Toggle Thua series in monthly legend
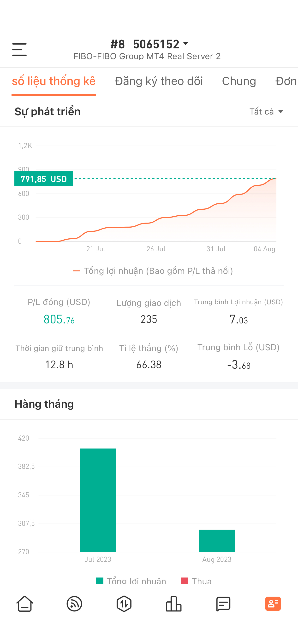 click(x=196, y=581)
